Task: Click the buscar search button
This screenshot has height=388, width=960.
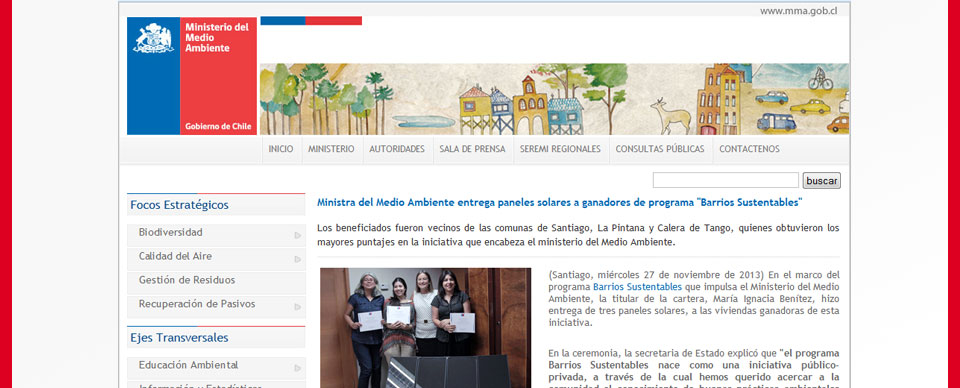Action: pos(822,181)
